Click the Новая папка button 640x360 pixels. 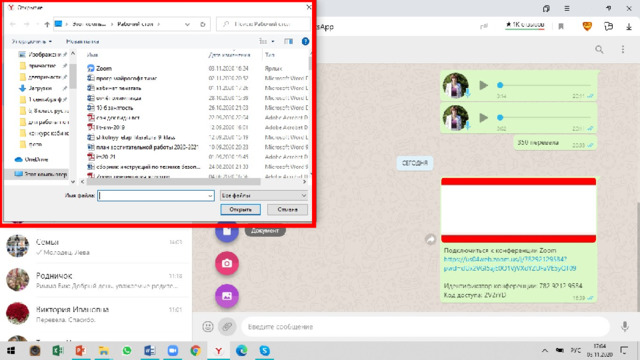click(82, 41)
